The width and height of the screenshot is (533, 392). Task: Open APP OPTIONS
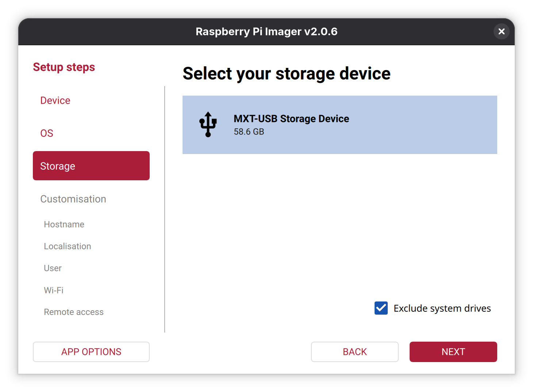click(x=91, y=352)
